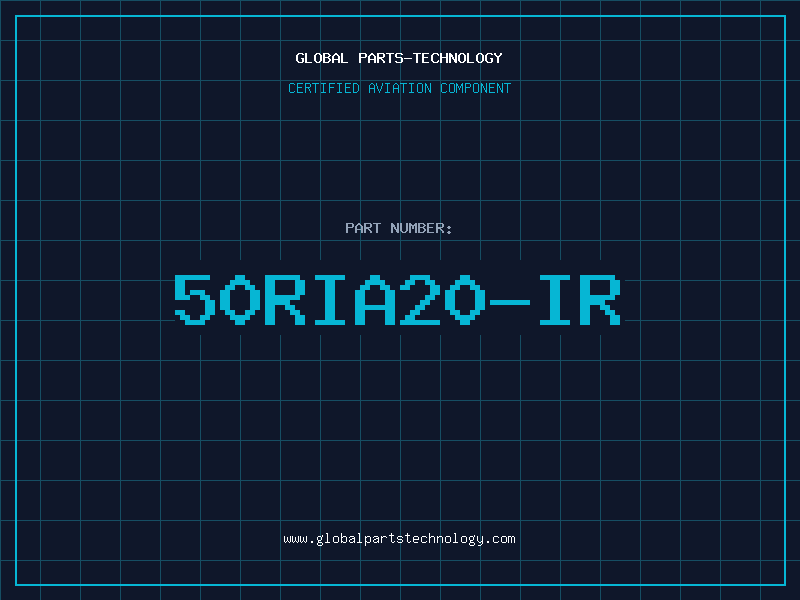Click the .com ending of the URL

pos(500,539)
